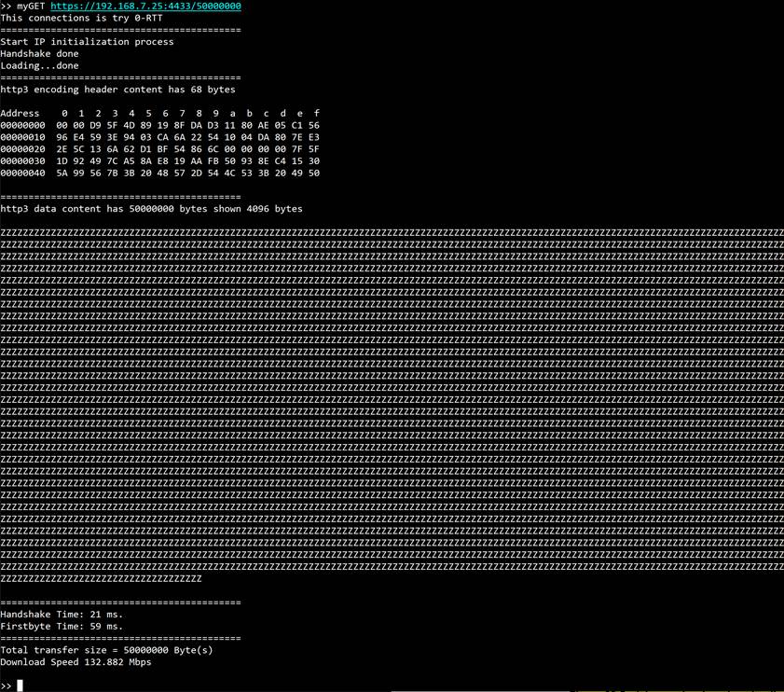Open the https://192.168.7.25:4433/50000000 link
Viewport: 784px width, 692px height.
point(145,6)
